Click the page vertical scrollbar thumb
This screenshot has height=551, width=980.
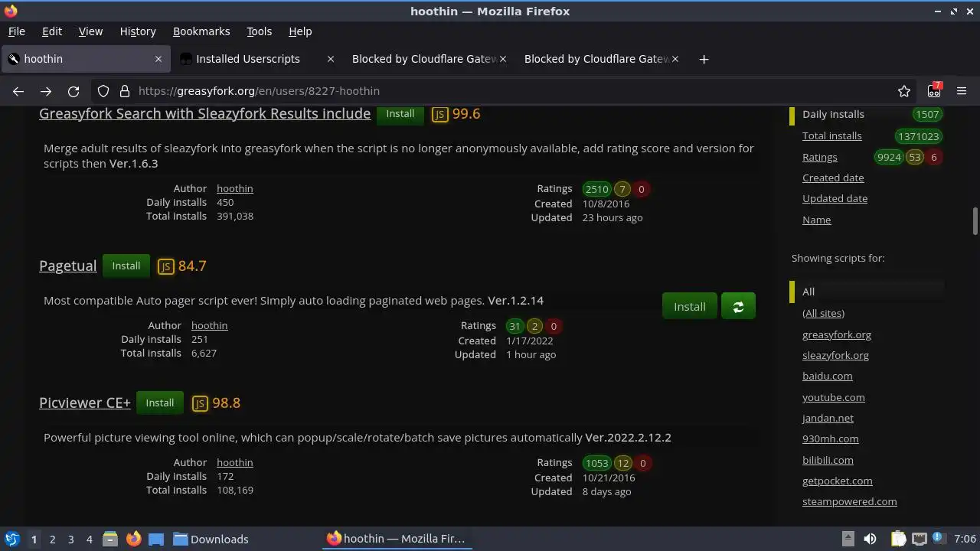pyautogui.click(x=975, y=221)
